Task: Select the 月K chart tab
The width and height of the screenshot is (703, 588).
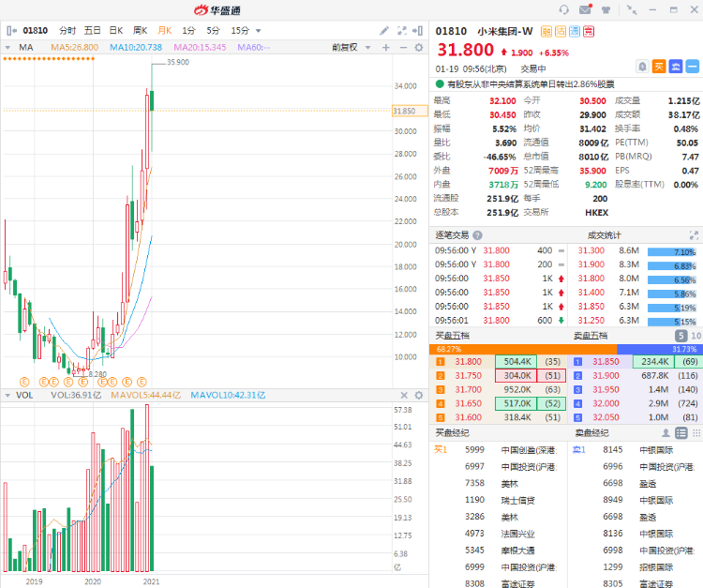Action: click(x=165, y=31)
